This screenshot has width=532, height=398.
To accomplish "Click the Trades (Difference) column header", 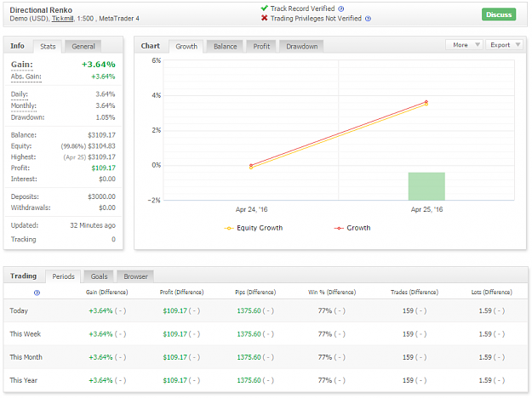I will [x=415, y=293].
